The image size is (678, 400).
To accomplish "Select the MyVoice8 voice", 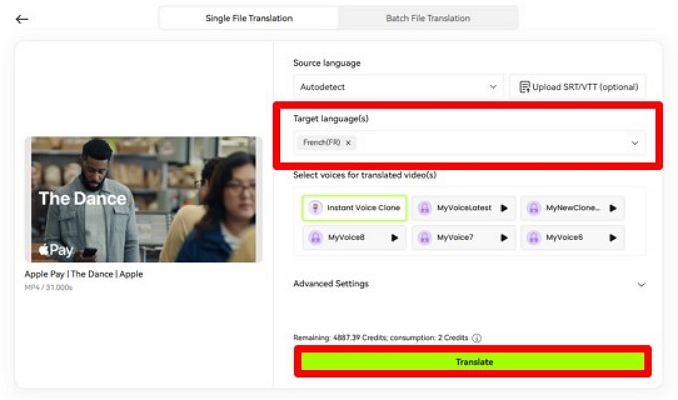I will [354, 237].
